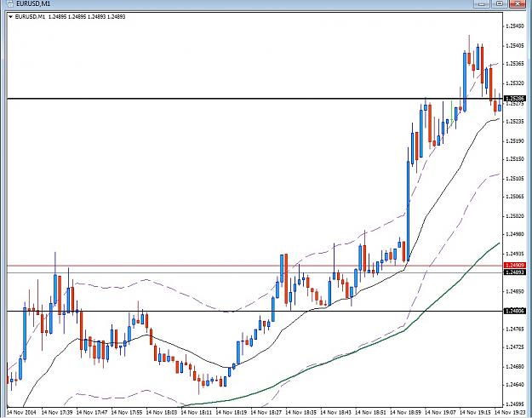Click the 14 Nov 17:47 time axis label
The width and height of the screenshot is (532, 418).
tap(92, 412)
